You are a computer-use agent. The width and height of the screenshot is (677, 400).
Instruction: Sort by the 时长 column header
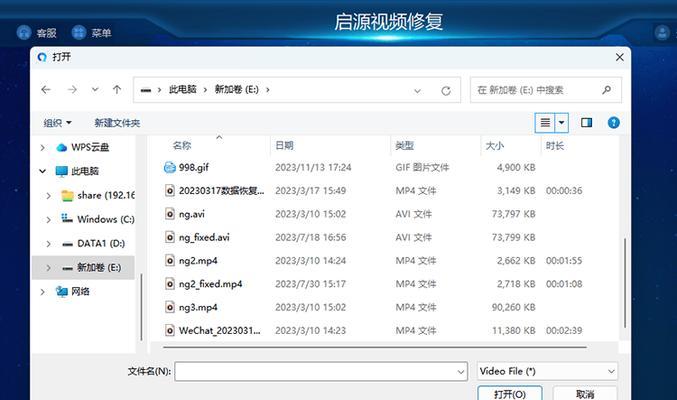click(555, 146)
